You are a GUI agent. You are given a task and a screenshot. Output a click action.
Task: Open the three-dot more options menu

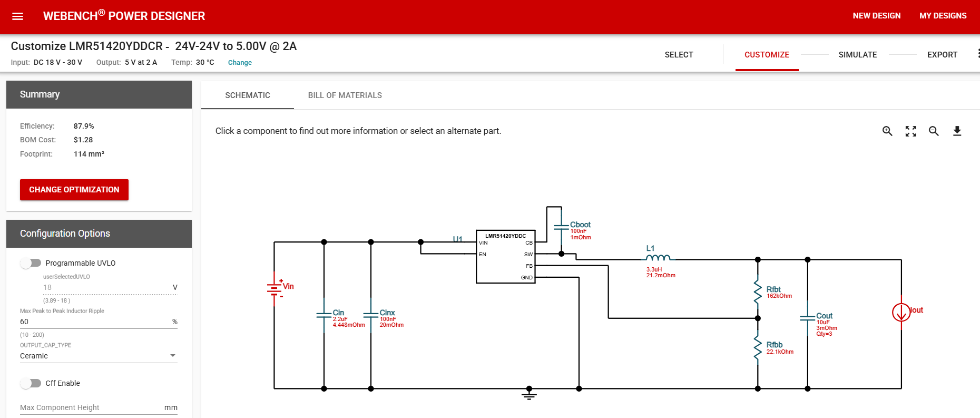(978, 53)
